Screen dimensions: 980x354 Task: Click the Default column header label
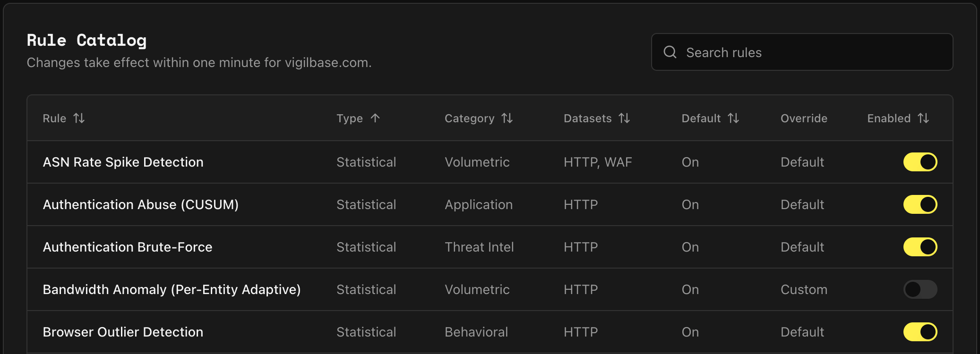701,118
